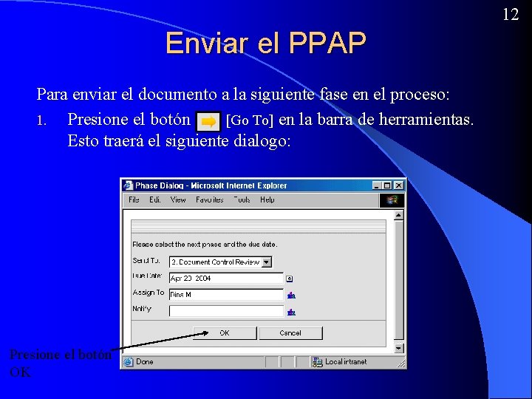Close the Phase Dialog window
This screenshot has height=399, width=532.
pyautogui.click(x=399, y=185)
